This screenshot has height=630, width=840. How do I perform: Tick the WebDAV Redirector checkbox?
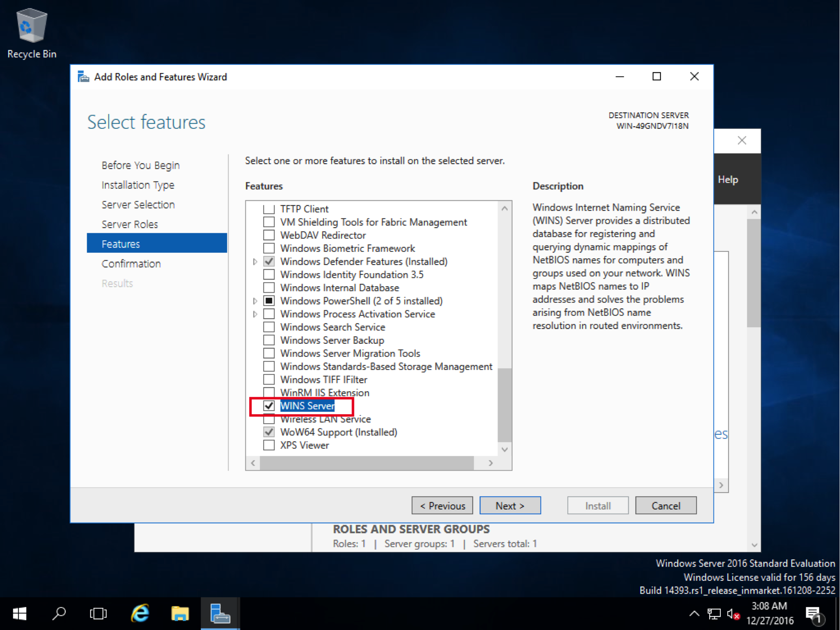[269, 235]
